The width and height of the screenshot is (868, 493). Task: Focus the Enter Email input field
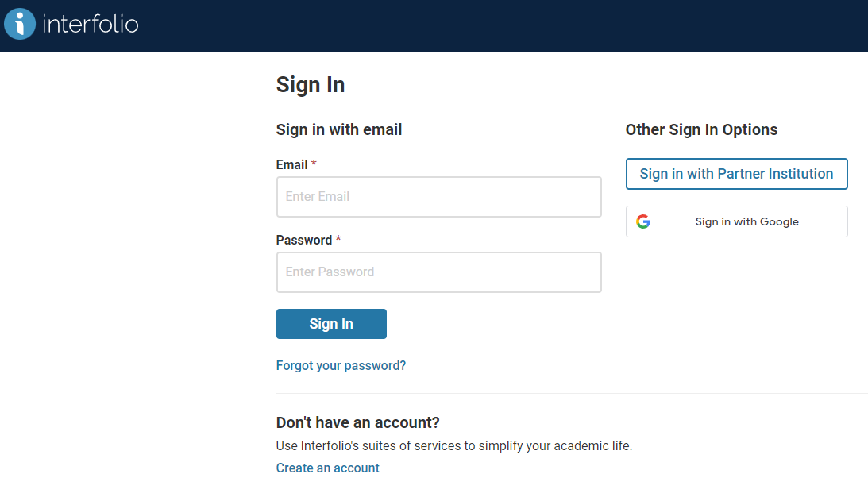point(438,197)
